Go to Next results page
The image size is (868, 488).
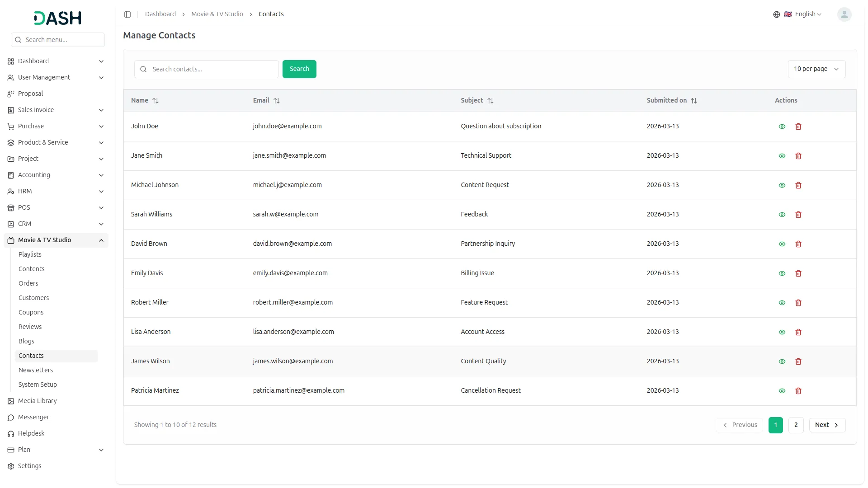826,425
